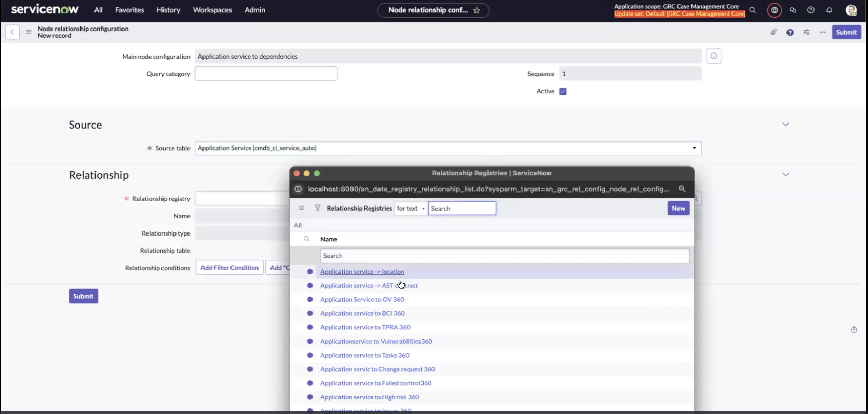This screenshot has height=414, width=868.
Task: Open the Favorites menu
Action: 130,10
